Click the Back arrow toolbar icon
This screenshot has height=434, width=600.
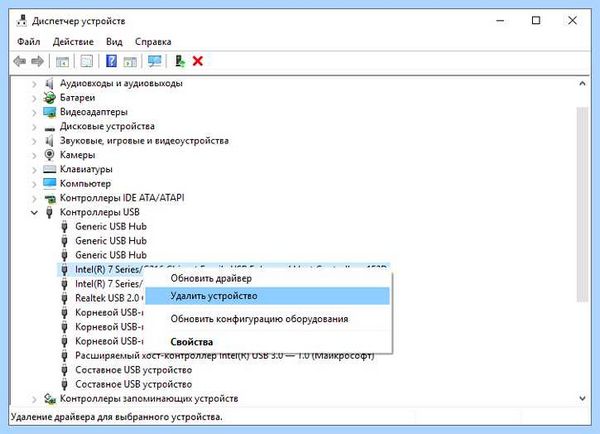20,61
